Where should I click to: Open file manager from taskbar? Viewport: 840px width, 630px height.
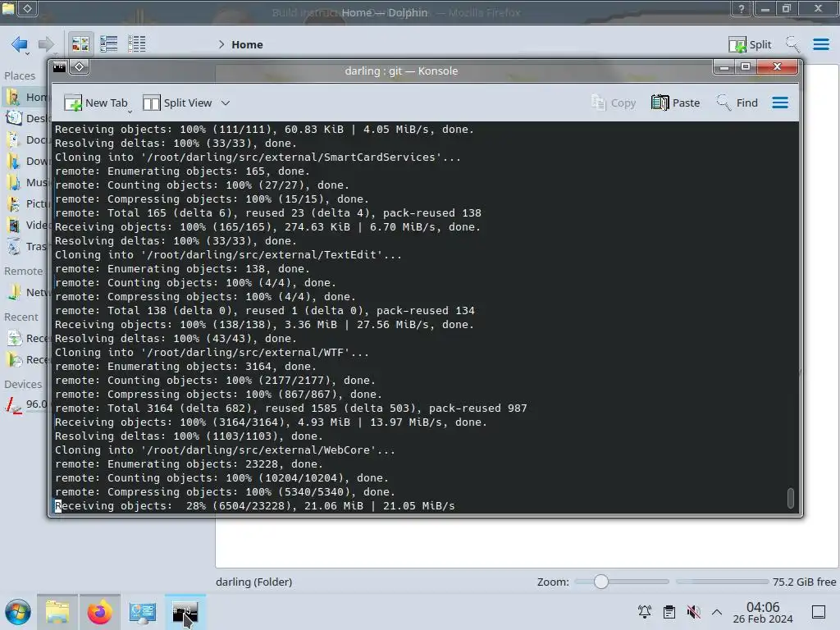57,612
